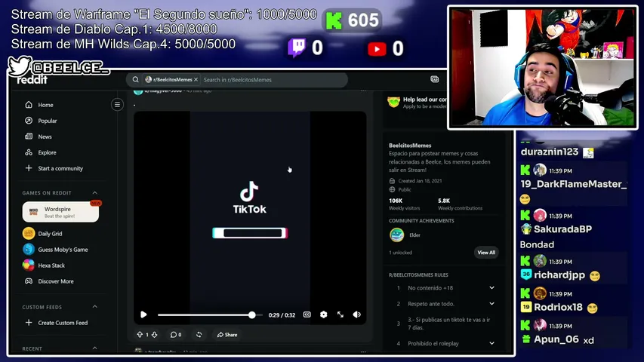Open post options three-dot menu
This screenshot has width=644, height=362.
click(363, 90)
